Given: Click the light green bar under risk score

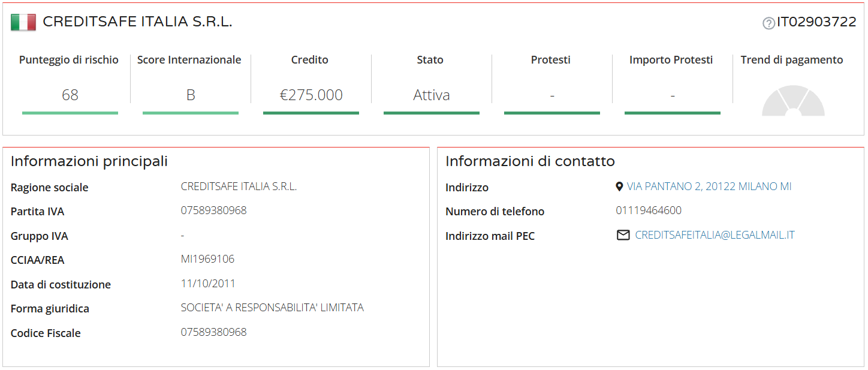Looking at the screenshot, I should coord(70,113).
